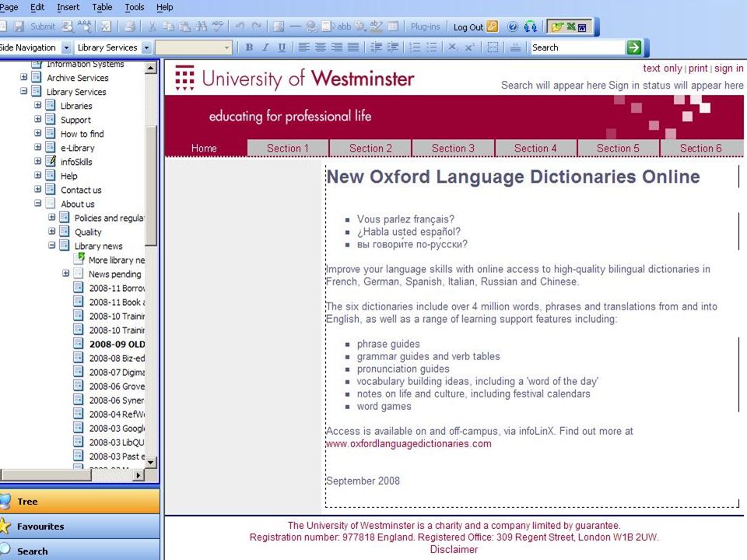This screenshot has width=747, height=560.
Task: Click the Undo arrow icon
Action: (240, 26)
